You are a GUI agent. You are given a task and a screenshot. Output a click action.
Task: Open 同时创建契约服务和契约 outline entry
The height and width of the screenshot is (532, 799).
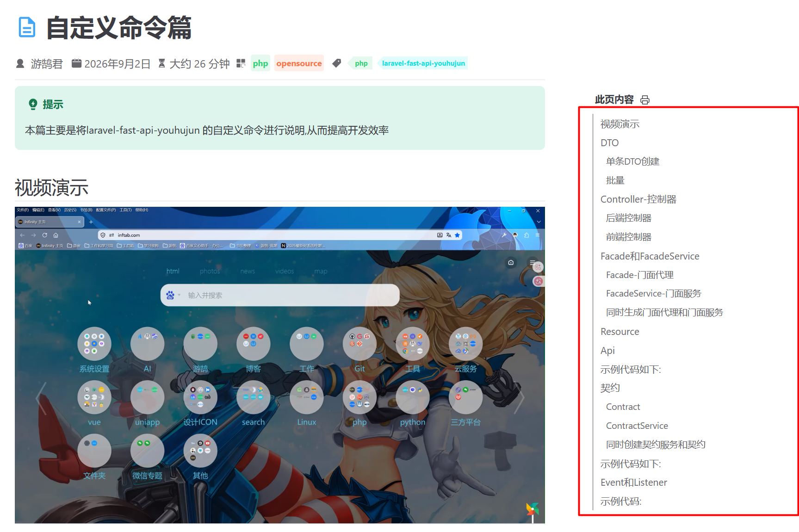(656, 445)
